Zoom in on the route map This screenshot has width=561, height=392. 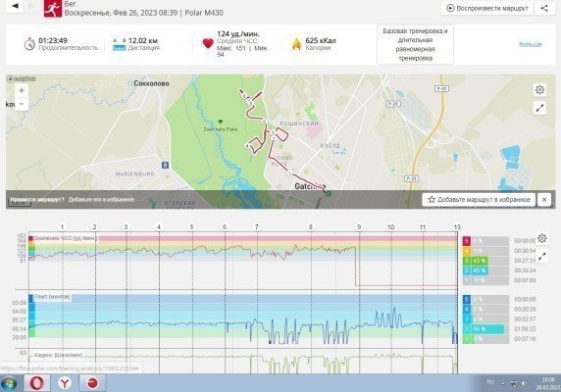point(22,90)
